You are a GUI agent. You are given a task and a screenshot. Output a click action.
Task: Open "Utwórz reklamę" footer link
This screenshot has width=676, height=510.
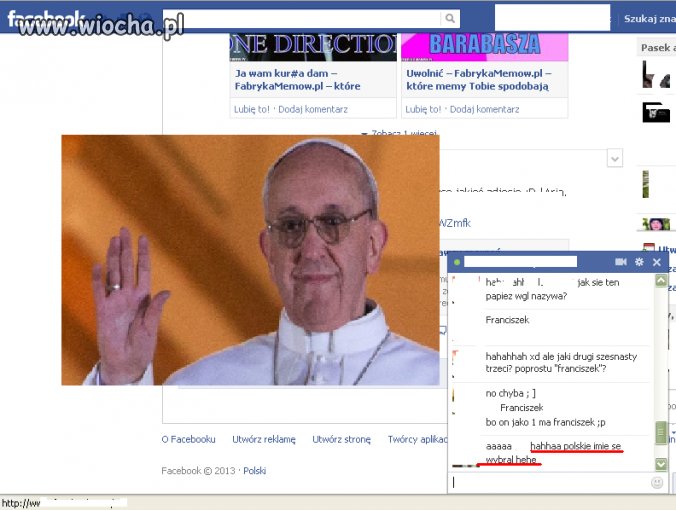click(264, 439)
